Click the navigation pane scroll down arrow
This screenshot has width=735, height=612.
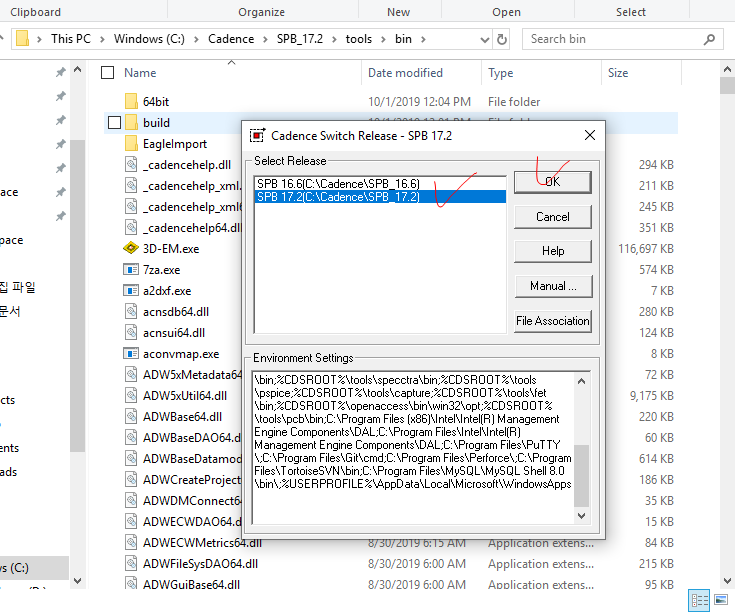(x=78, y=581)
